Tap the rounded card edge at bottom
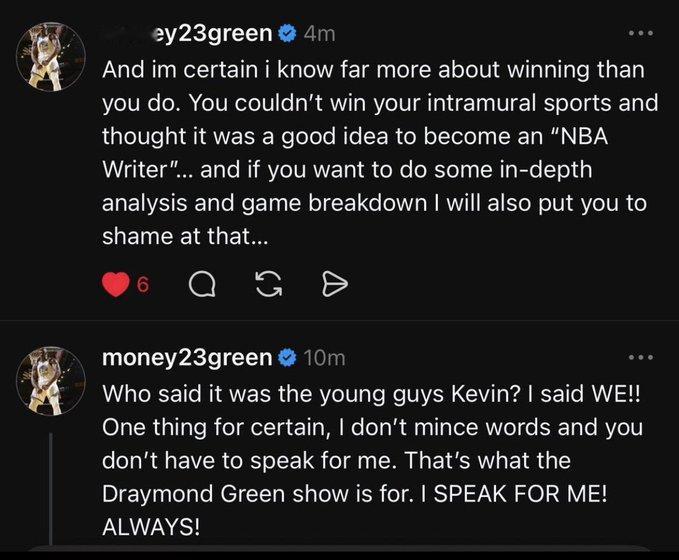The image size is (679, 560). pos(340,548)
